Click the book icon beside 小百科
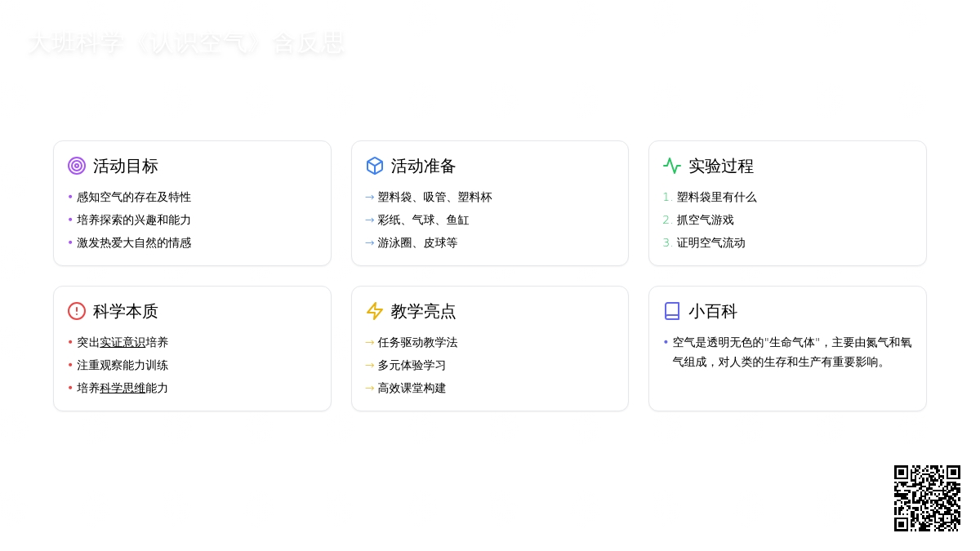The image size is (980, 551). pos(672,311)
